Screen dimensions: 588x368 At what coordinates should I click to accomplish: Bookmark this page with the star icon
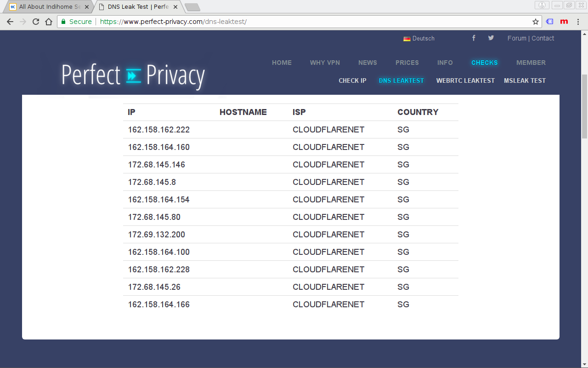pyautogui.click(x=536, y=22)
